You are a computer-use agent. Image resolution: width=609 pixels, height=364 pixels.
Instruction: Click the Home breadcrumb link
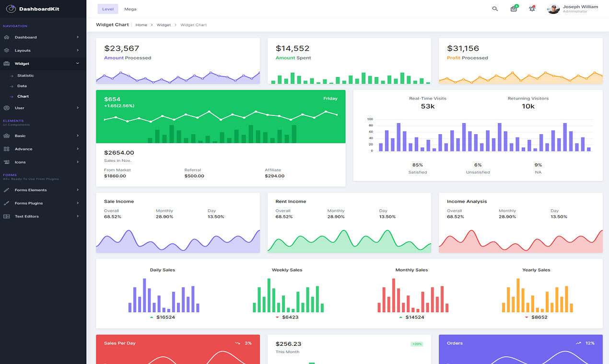point(141,24)
